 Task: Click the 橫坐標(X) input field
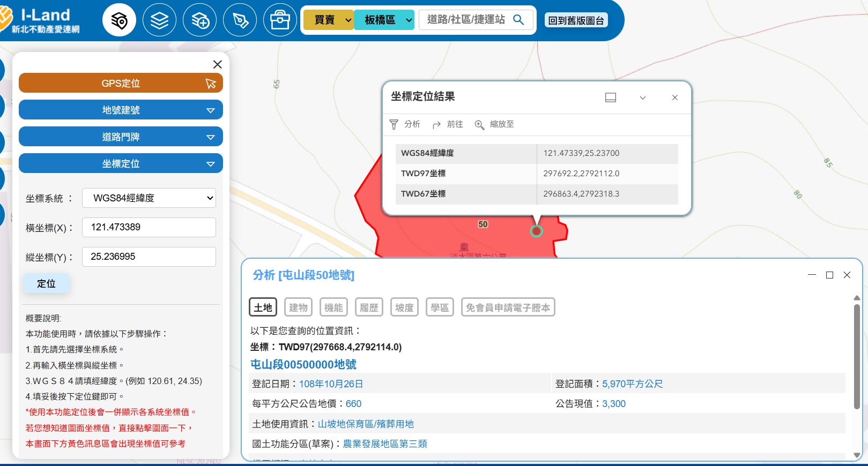(149, 227)
